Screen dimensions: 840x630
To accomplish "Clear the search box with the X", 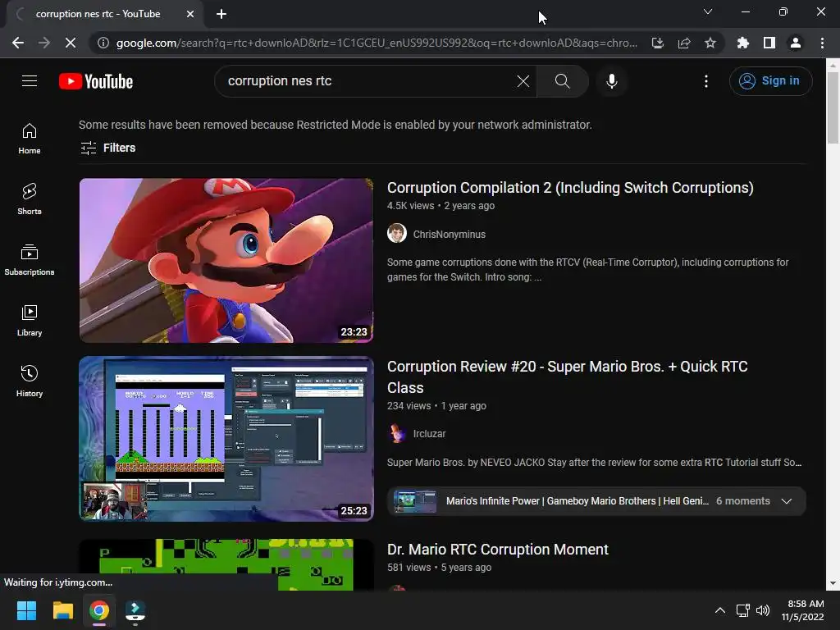I will [523, 81].
